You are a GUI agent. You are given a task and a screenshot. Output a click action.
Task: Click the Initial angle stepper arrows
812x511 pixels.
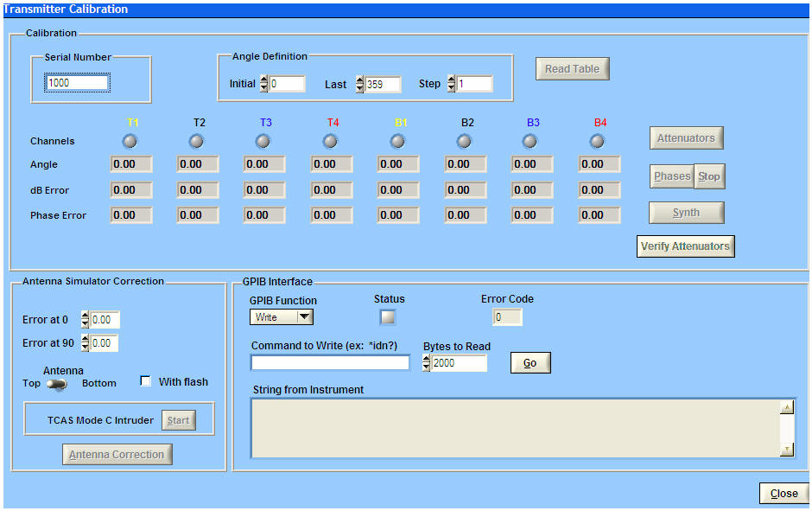(x=264, y=84)
